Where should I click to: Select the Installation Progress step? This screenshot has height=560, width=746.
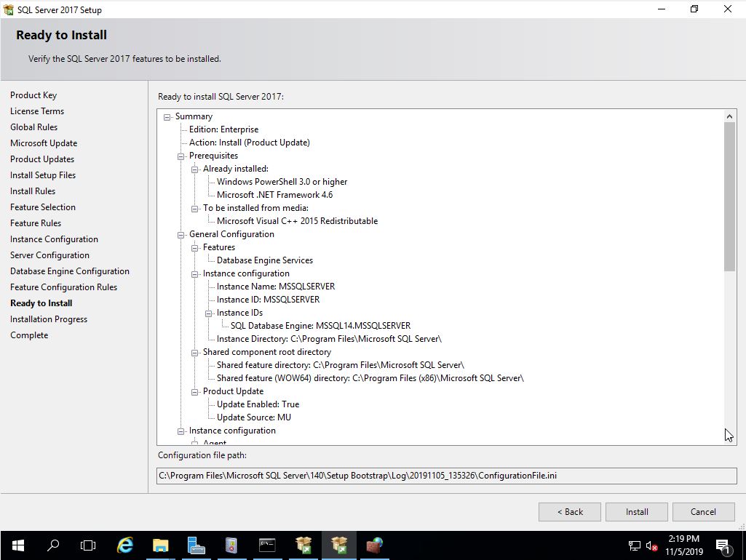[x=49, y=319]
